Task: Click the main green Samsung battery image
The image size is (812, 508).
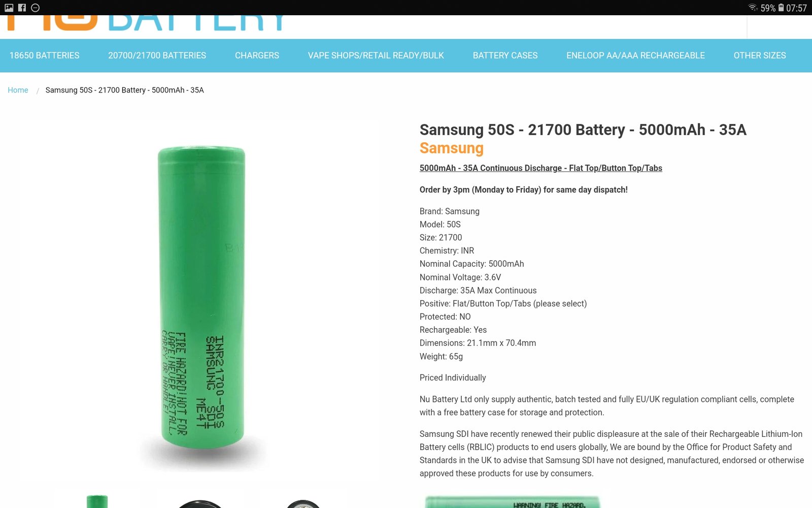Action: 201,300
